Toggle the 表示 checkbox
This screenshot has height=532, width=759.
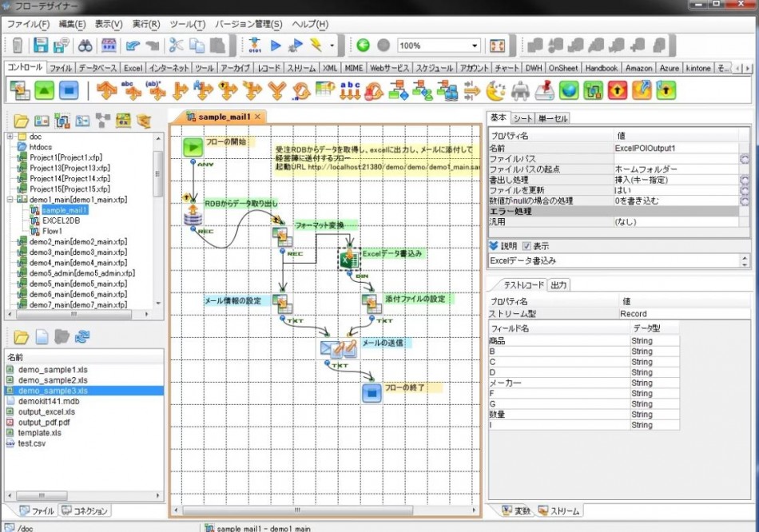pos(527,246)
